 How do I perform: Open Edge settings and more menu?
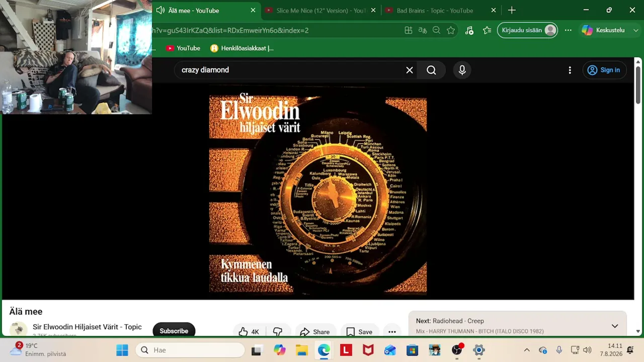568,30
